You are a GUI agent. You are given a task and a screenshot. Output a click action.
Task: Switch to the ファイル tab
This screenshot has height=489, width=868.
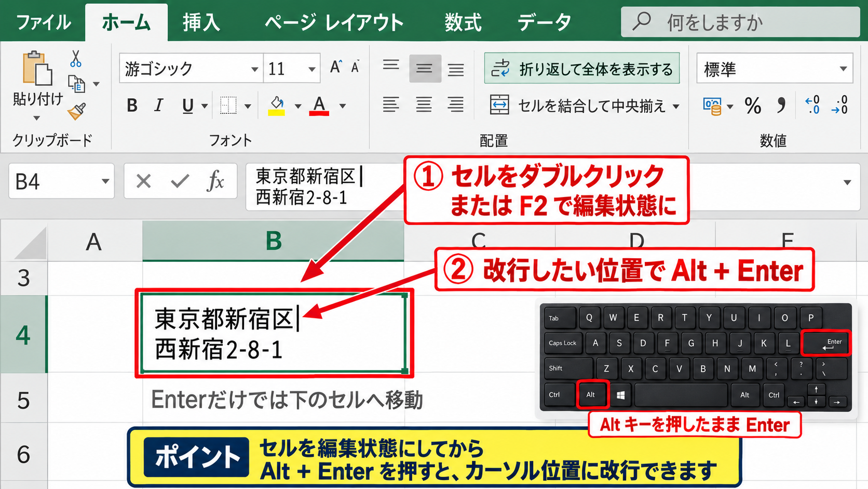(44, 22)
